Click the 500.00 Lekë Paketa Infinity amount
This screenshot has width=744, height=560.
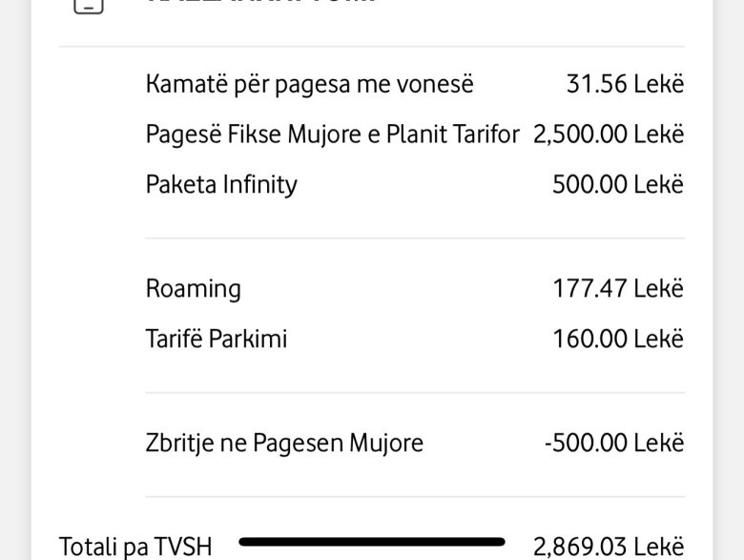tap(618, 184)
